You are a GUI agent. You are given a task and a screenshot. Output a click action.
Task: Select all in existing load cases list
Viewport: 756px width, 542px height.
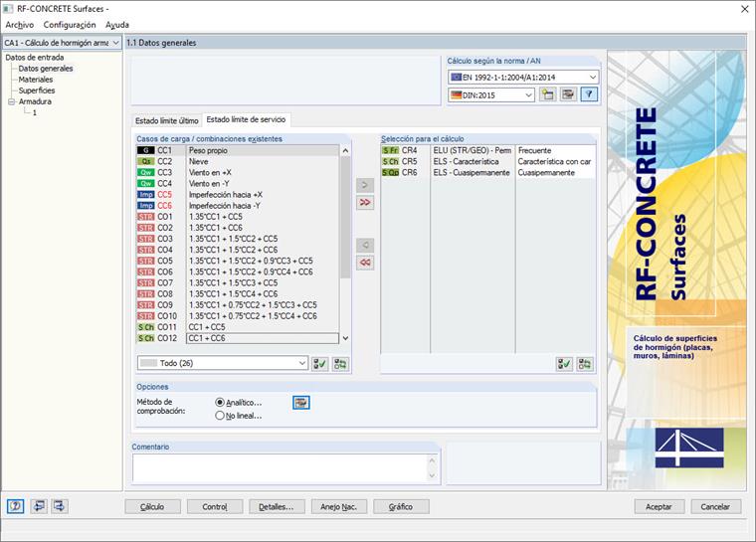319,364
